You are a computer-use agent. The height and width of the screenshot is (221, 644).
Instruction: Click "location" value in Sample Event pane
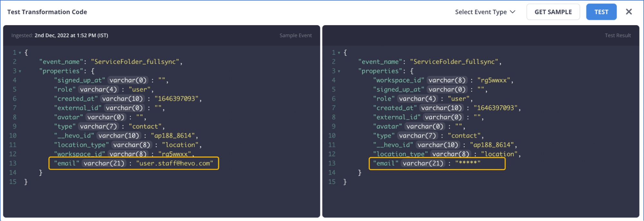point(180,145)
